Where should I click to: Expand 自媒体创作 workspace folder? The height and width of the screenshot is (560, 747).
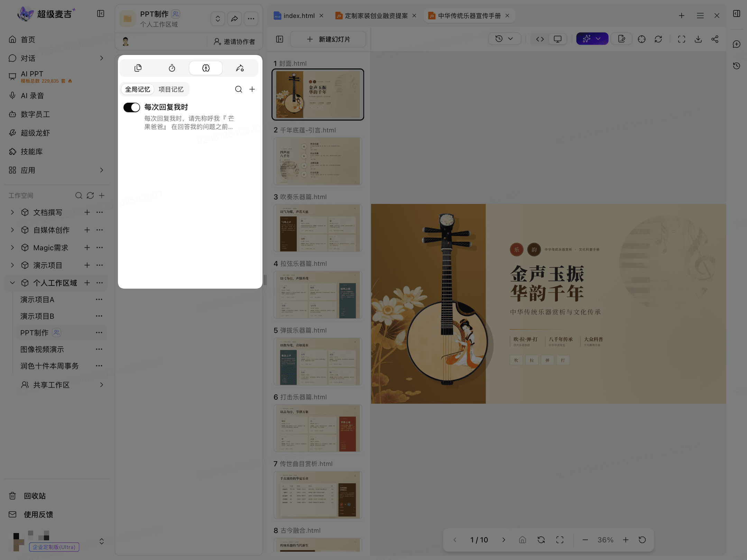click(x=12, y=230)
